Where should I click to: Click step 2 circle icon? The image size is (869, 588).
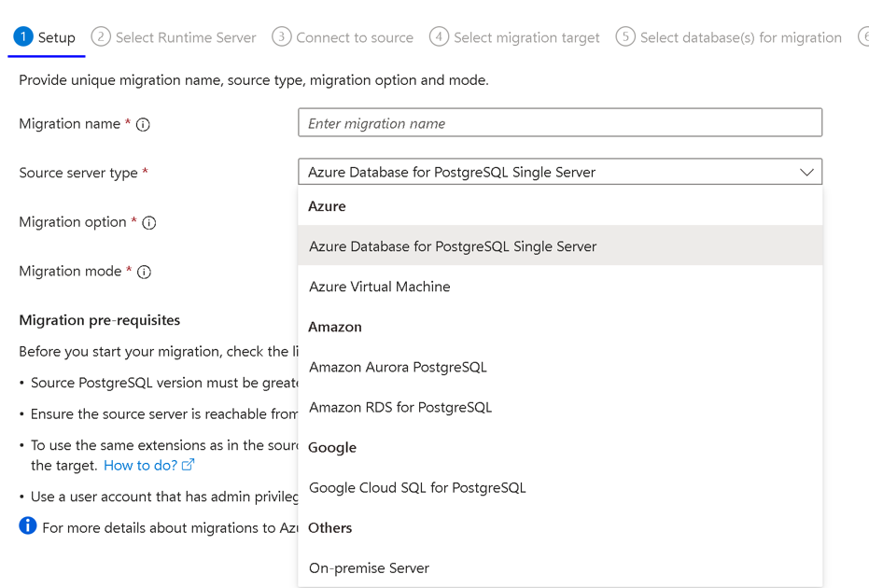pyautogui.click(x=101, y=36)
